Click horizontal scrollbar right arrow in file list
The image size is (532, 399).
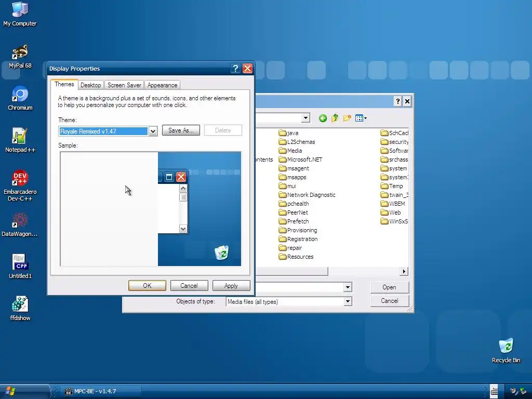tap(404, 271)
